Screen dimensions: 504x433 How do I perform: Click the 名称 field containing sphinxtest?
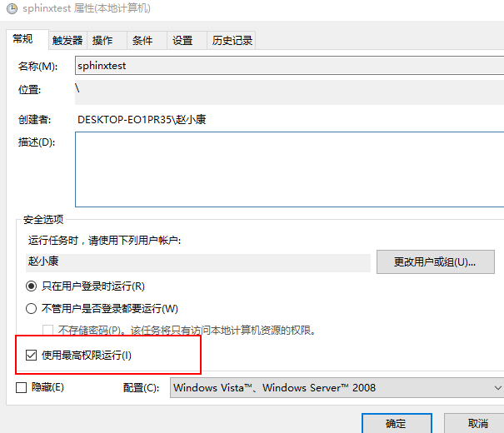tap(288, 66)
